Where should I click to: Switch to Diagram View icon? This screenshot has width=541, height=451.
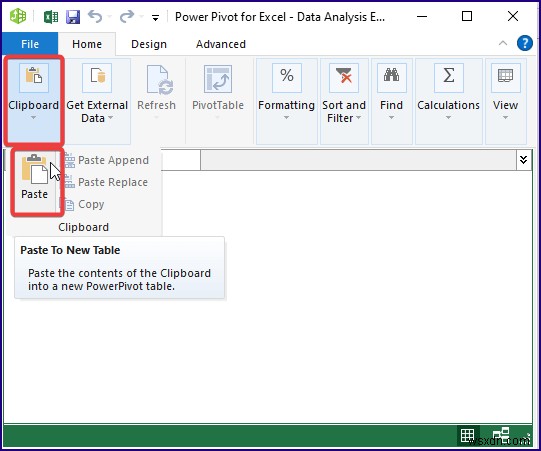click(x=501, y=436)
